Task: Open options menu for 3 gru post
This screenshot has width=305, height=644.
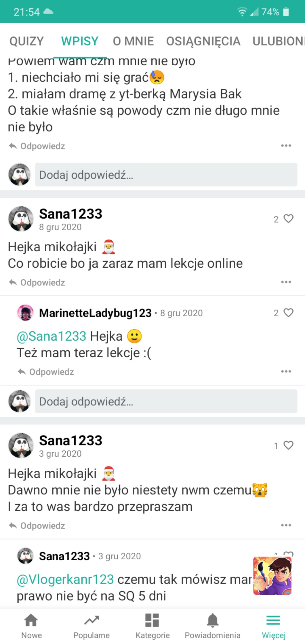Action: pos(286,525)
